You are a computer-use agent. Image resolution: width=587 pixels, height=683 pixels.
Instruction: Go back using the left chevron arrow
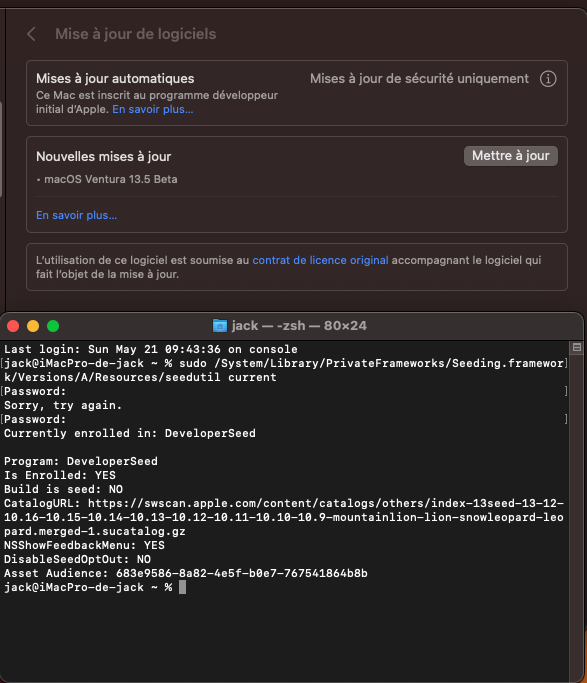[31, 34]
